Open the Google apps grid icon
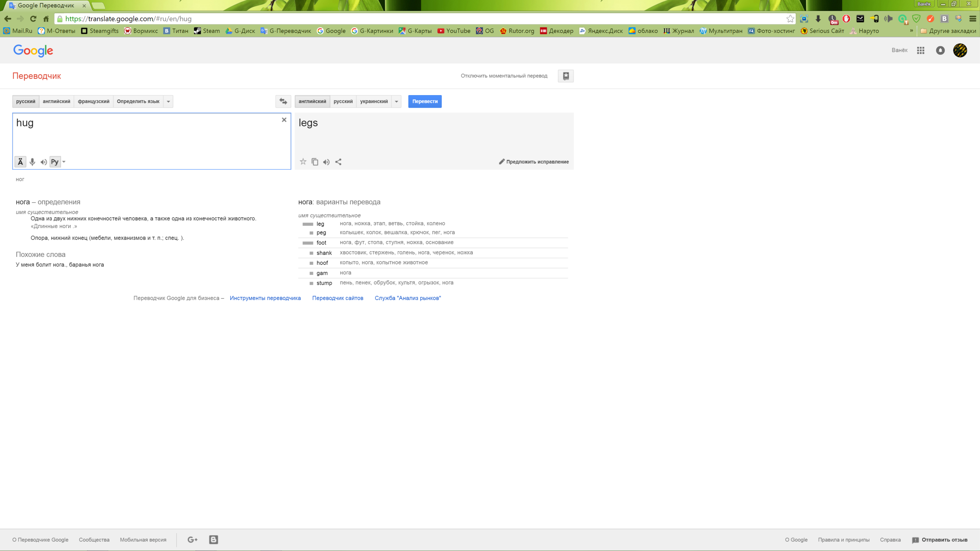The image size is (980, 551). (x=920, y=50)
